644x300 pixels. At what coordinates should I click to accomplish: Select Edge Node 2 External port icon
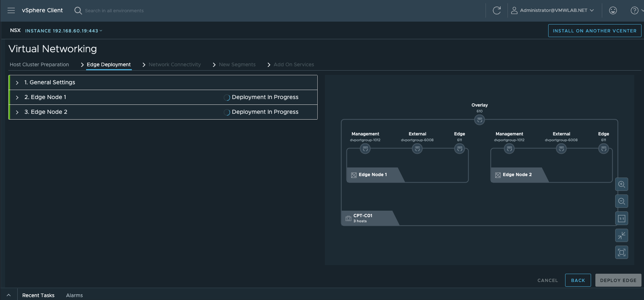click(x=561, y=148)
